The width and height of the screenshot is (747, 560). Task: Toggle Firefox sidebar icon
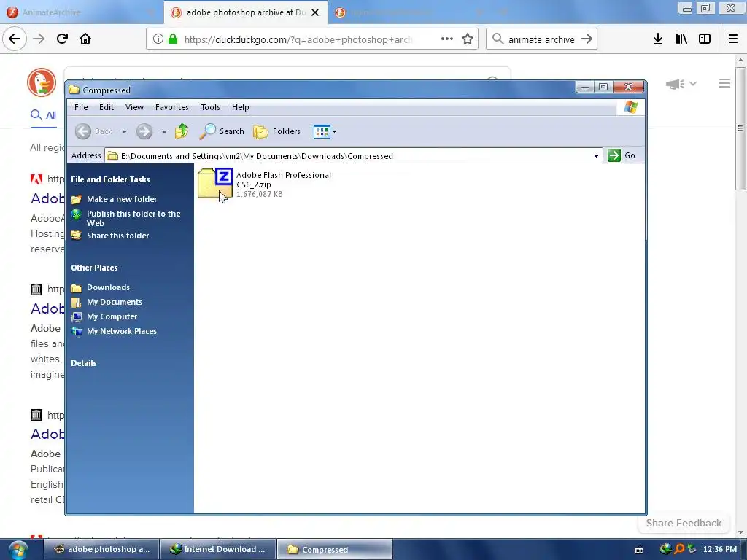(x=705, y=39)
